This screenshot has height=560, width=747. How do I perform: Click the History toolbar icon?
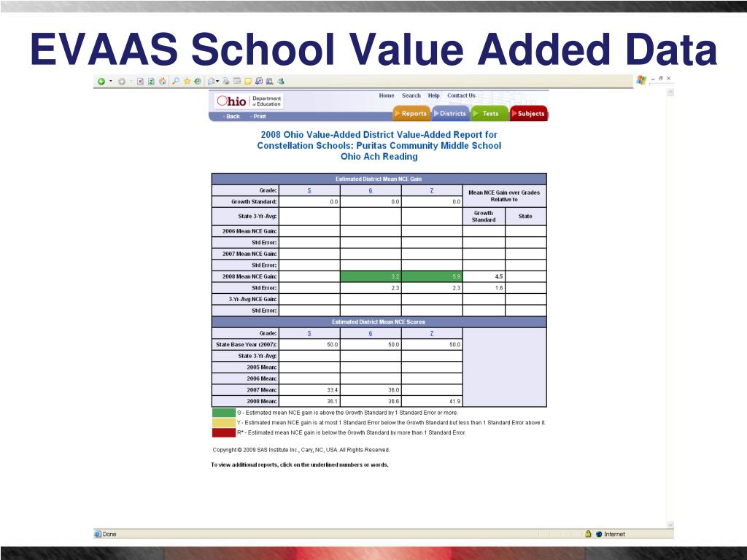point(197,82)
